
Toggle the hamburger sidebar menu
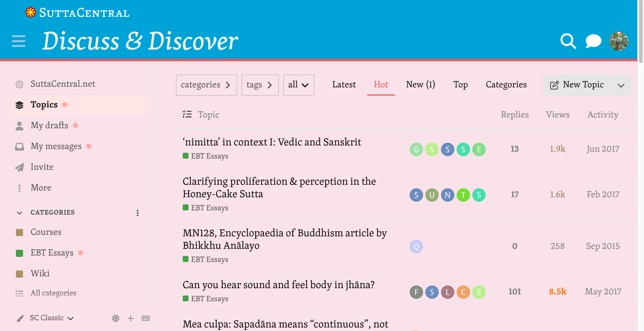tap(19, 41)
